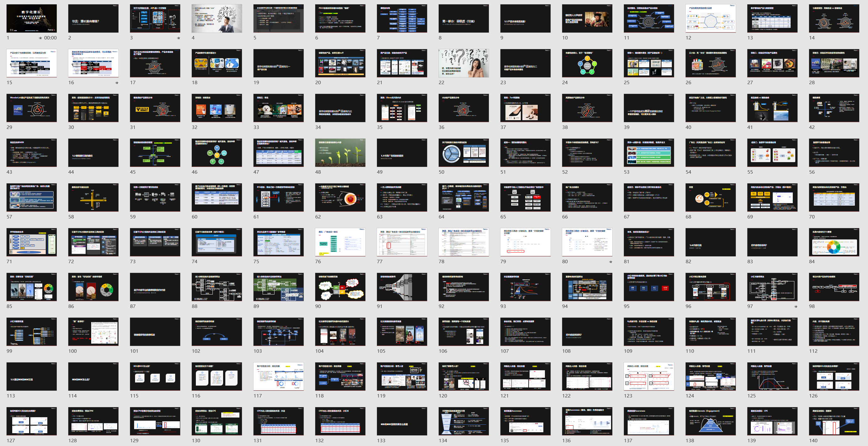Screen dimensions: 868x446
Task: Click the 00:00 timing label under slide 1
Action: tap(50, 38)
